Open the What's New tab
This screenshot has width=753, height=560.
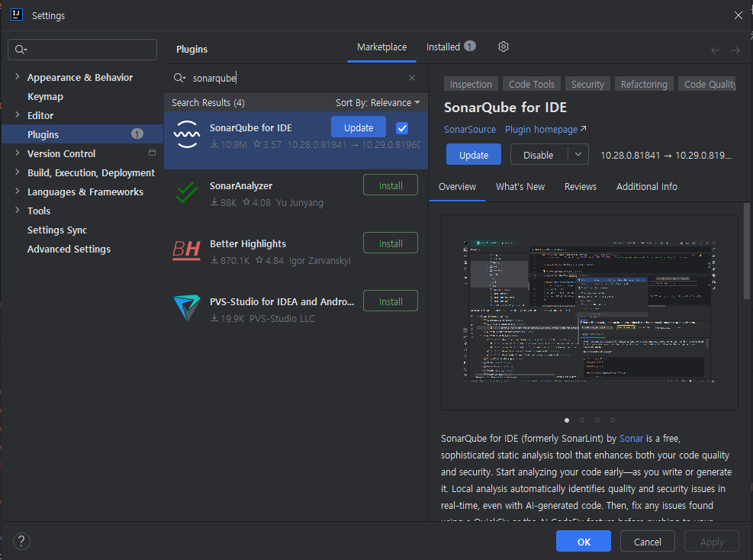pos(520,187)
